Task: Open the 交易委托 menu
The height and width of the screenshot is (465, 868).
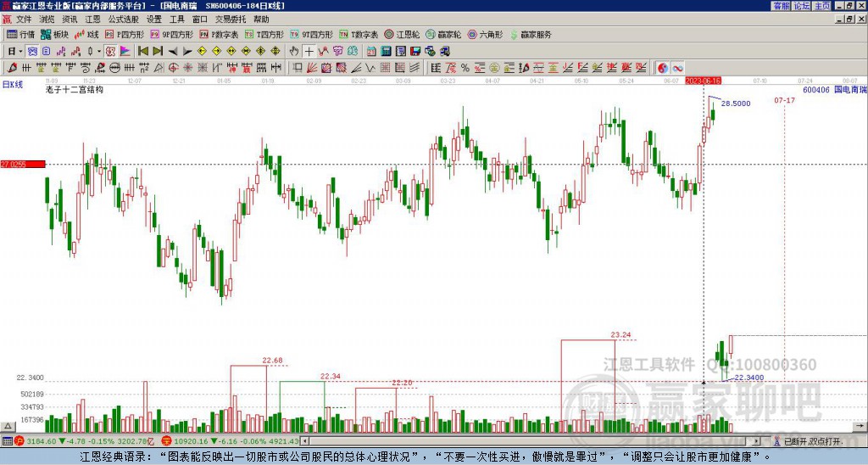Action: [x=231, y=20]
